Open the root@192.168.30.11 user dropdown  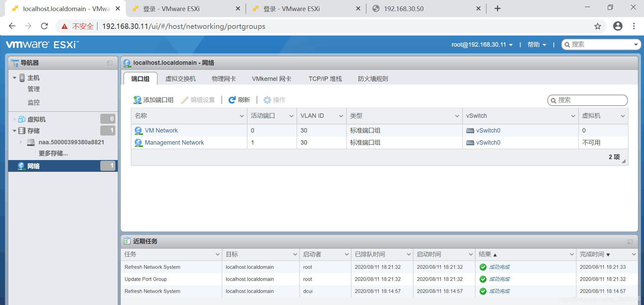click(482, 45)
